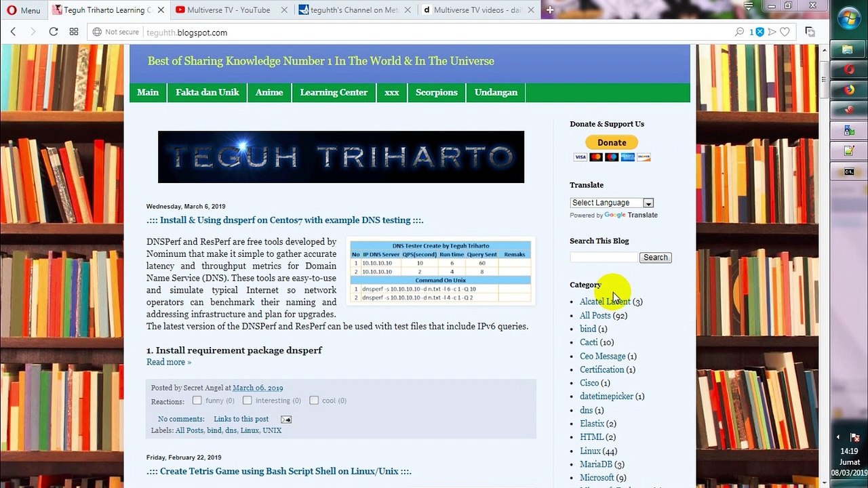Click the PayPal Donate button
Screen dimensions: 868x488
(612, 142)
